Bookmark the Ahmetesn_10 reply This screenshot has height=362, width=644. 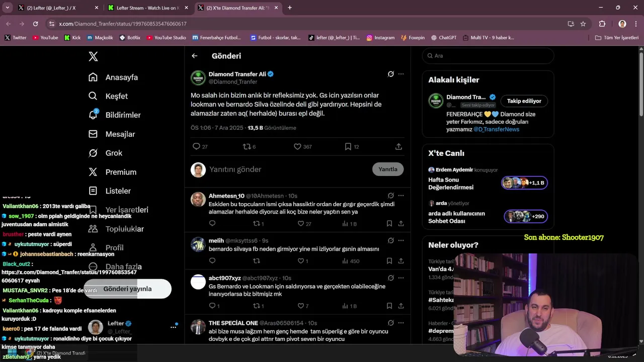point(389,224)
